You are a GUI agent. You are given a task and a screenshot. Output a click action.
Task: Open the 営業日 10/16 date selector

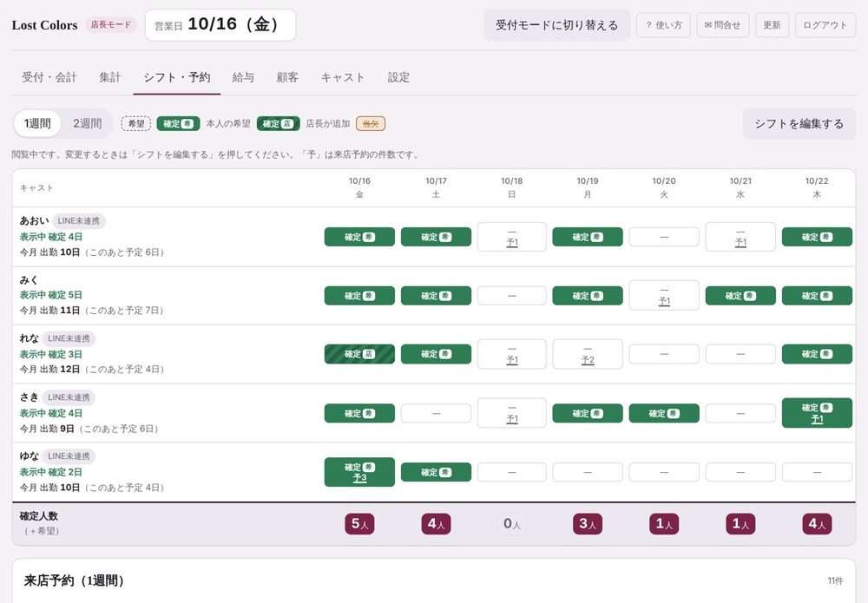click(x=220, y=25)
